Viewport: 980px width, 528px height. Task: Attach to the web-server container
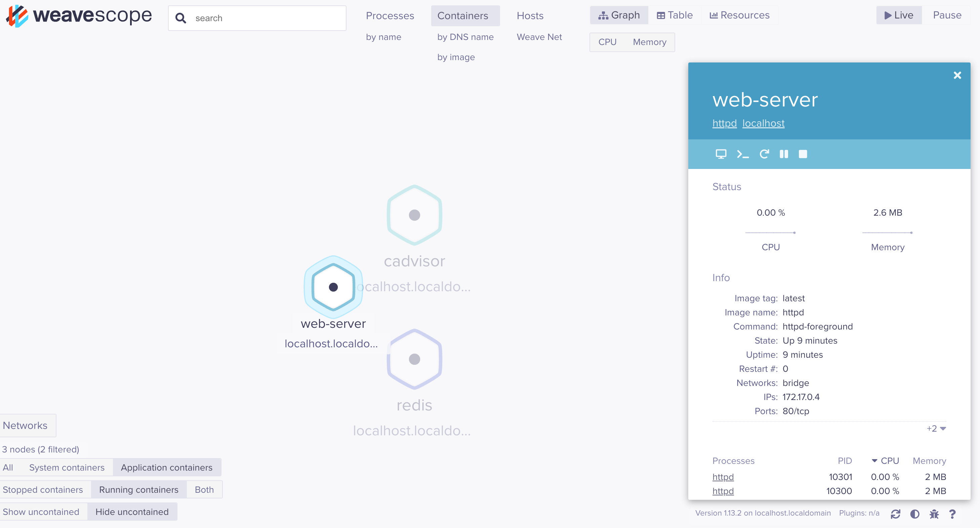[x=721, y=154]
